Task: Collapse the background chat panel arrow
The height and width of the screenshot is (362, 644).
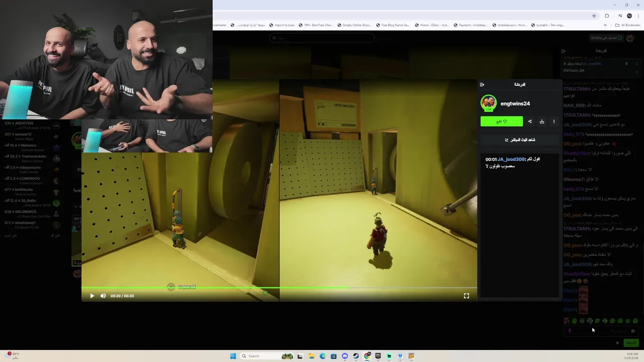Action: point(563,51)
